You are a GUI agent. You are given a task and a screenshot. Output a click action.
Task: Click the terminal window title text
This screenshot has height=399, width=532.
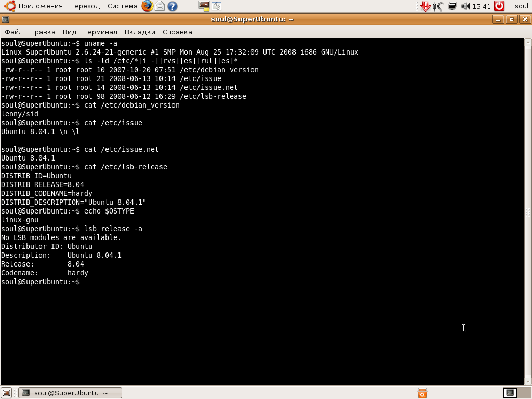pyautogui.click(x=252, y=19)
